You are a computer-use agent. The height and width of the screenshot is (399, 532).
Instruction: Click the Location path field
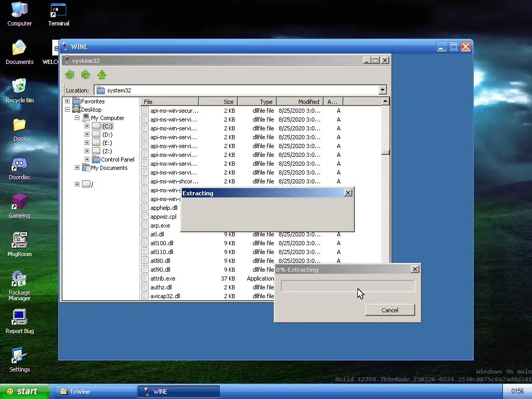(x=236, y=90)
